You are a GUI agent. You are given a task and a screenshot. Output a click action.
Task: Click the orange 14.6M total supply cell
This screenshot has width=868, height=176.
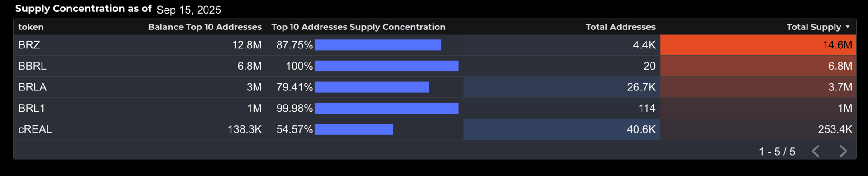[x=758, y=45]
